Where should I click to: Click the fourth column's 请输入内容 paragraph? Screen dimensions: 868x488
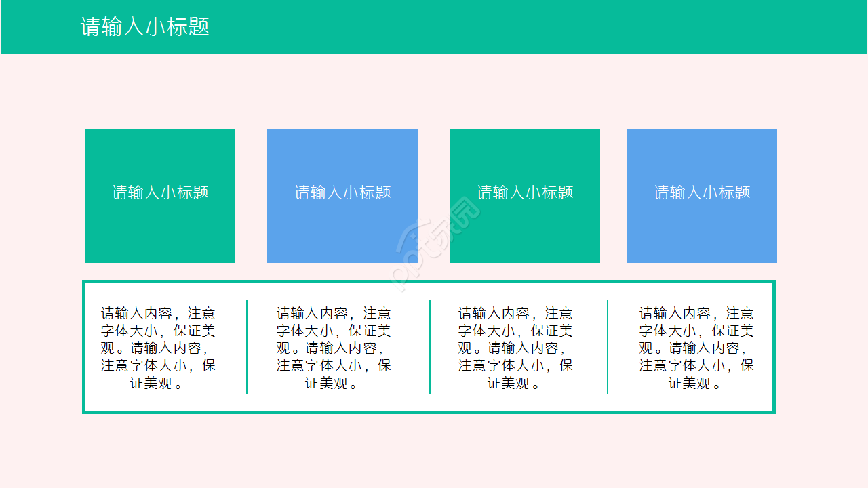pyautogui.click(x=696, y=348)
